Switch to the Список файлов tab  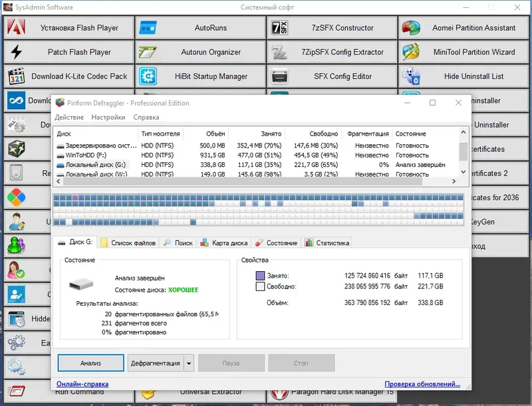(128, 243)
